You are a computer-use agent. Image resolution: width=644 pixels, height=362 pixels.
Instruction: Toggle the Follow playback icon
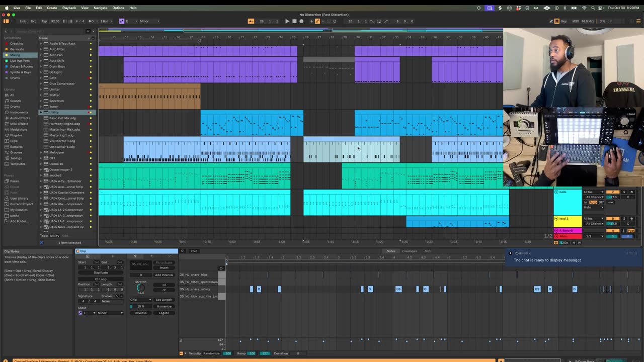point(251,21)
